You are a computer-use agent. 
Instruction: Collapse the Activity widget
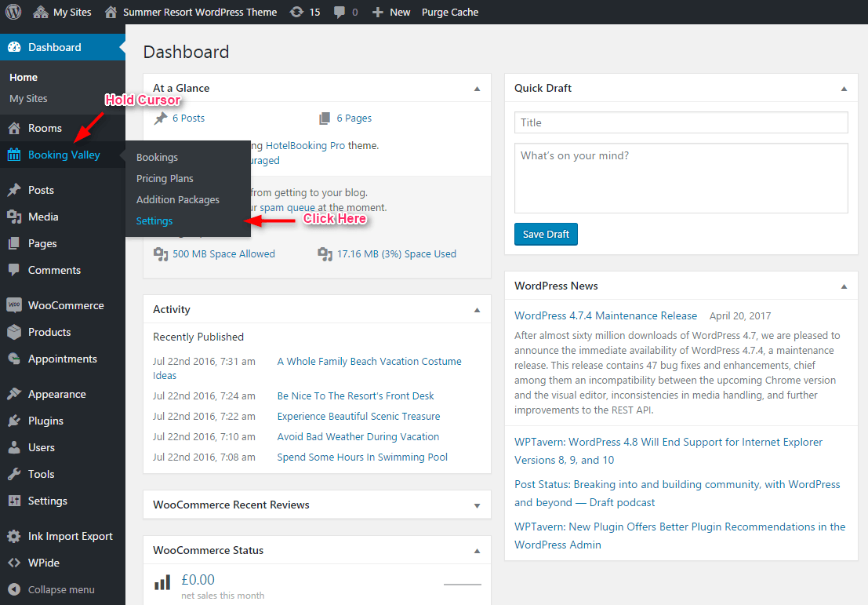coord(478,310)
